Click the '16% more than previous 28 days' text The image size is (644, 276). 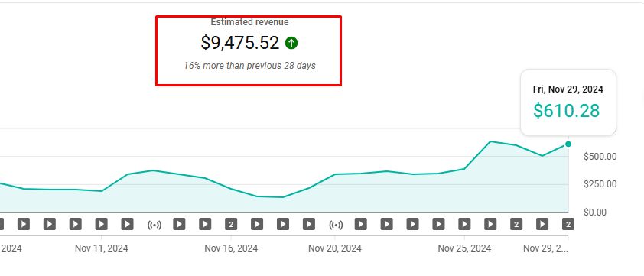click(x=249, y=65)
